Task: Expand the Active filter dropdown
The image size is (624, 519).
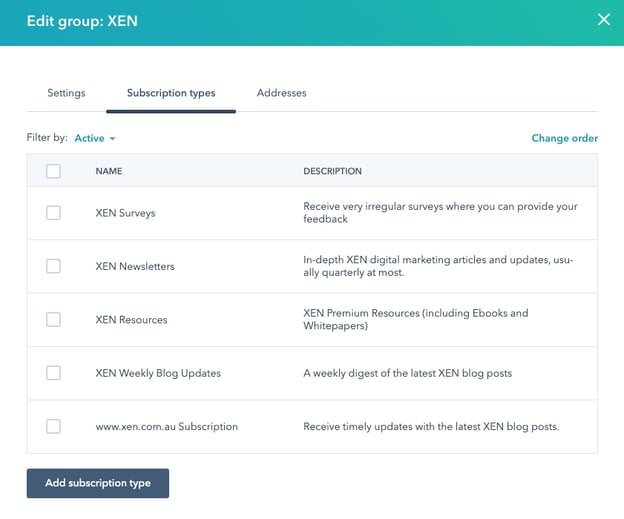Action: click(95, 138)
